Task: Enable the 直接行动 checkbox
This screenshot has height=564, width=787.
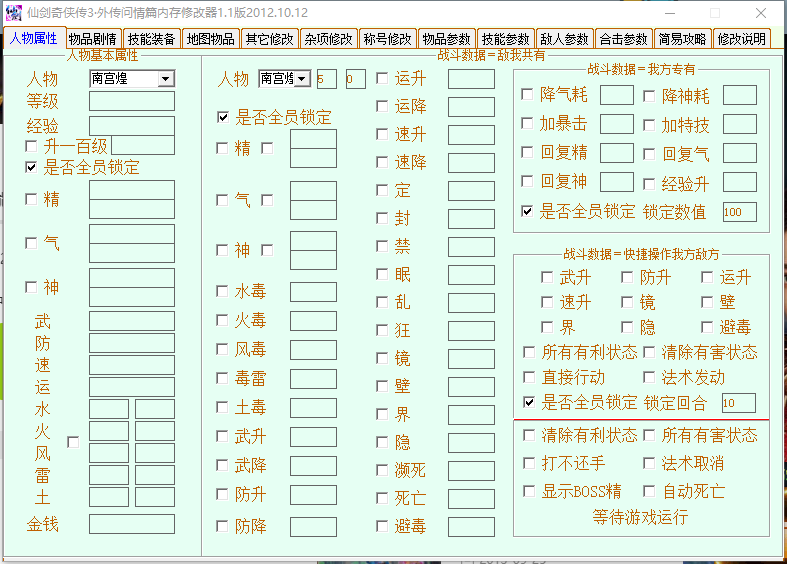Action: pos(529,377)
